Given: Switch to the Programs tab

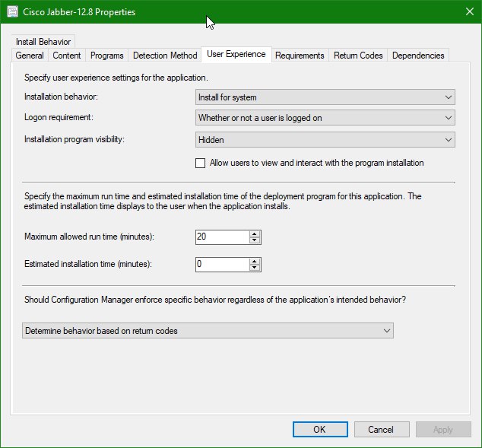Looking at the screenshot, I should (106, 56).
